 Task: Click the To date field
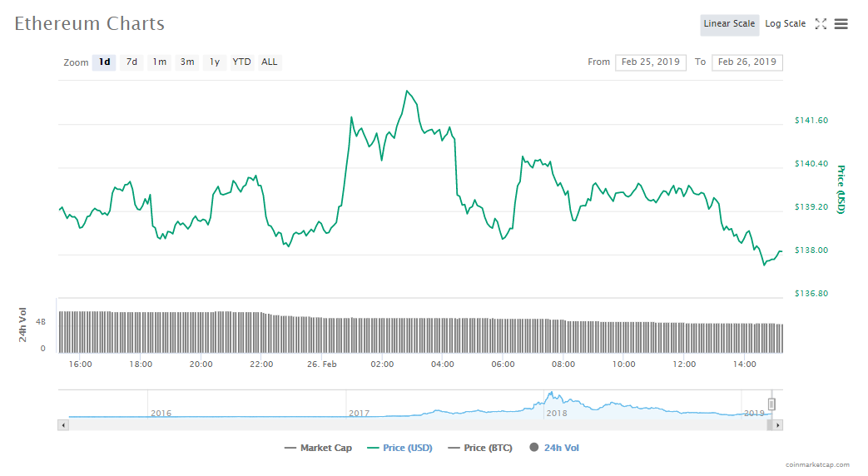tap(746, 62)
